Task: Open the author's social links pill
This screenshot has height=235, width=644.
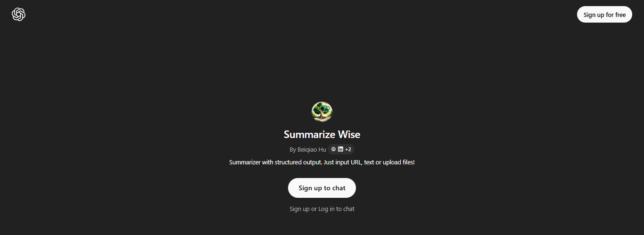Action: tap(341, 149)
